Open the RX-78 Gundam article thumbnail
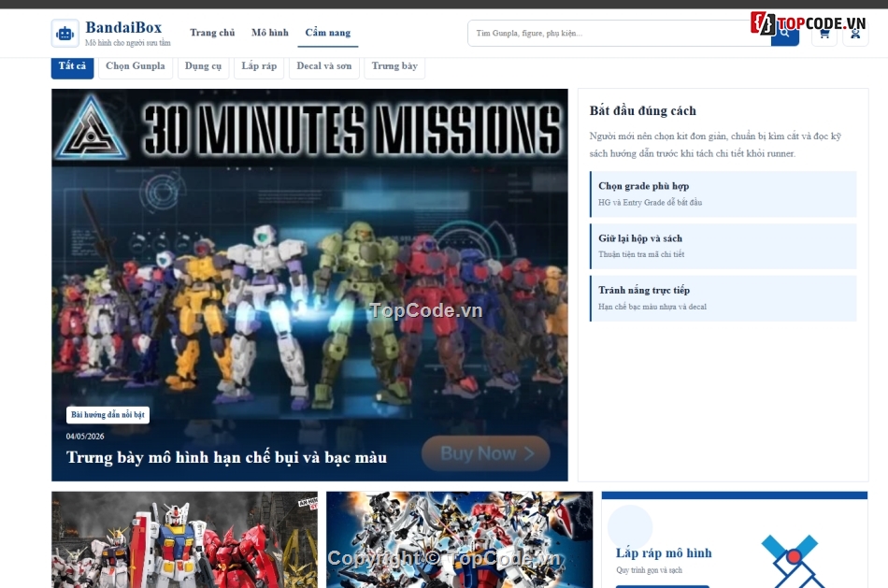 tap(185, 539)
